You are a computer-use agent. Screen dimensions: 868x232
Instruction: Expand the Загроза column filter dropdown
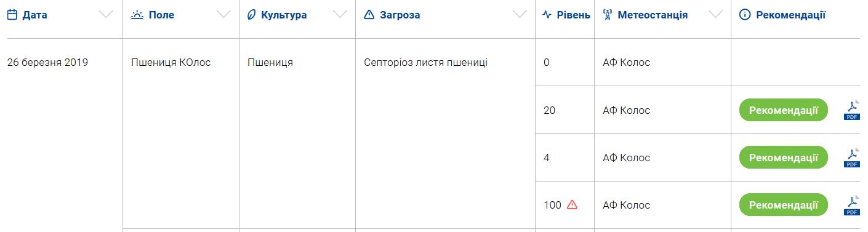coord(520,15)
